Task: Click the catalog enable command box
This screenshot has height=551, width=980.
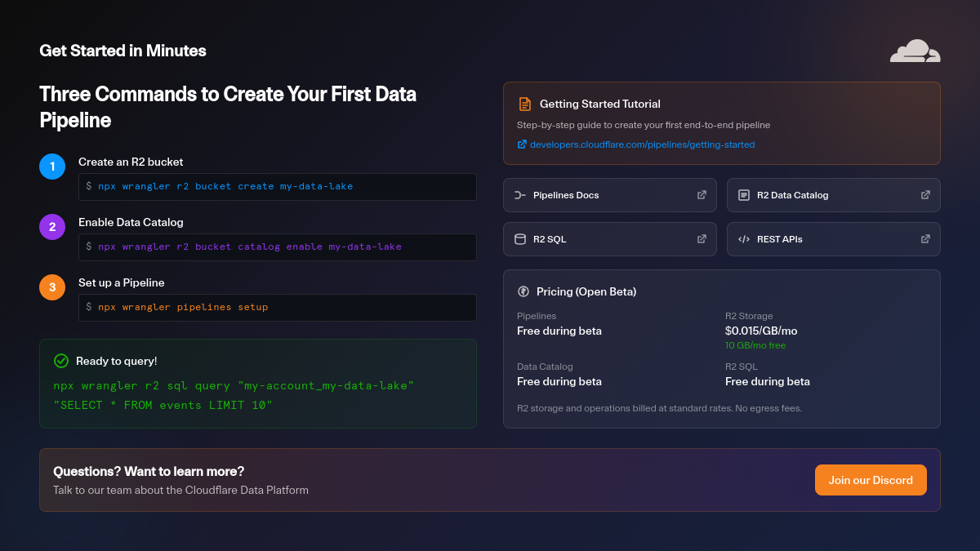Action: (277, 247)
